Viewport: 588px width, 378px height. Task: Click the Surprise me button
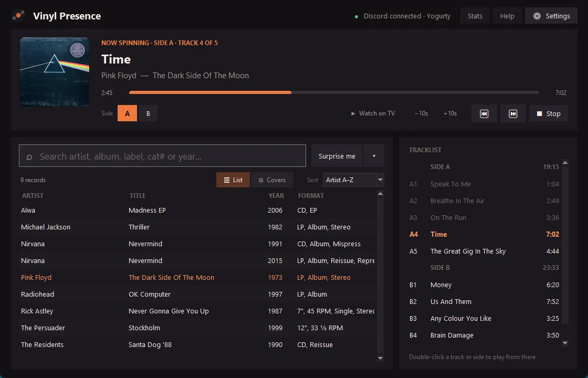click(x=337, y=156)
